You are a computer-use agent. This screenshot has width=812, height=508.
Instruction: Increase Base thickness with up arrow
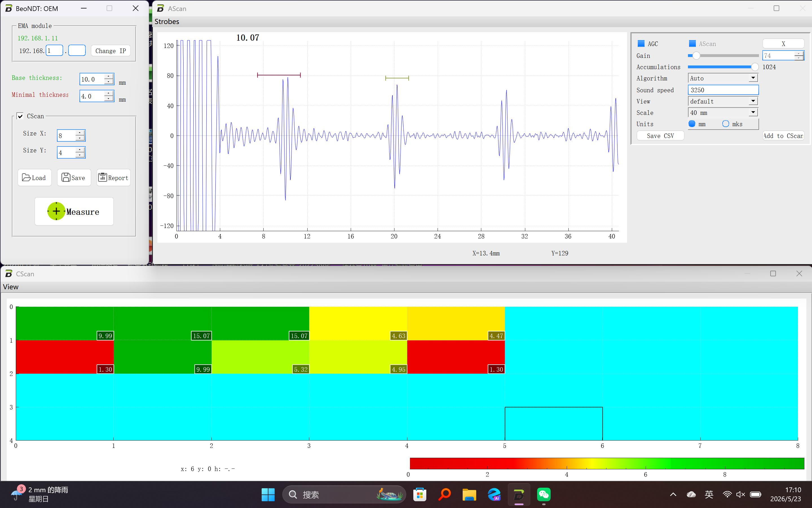(108, 76)
